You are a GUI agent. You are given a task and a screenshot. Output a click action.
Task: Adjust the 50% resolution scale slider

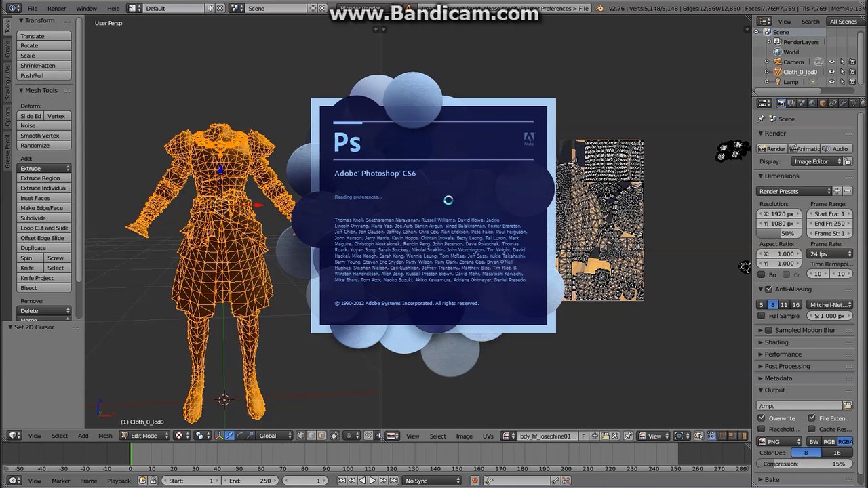pyautogui.click(x=779, y=234)
